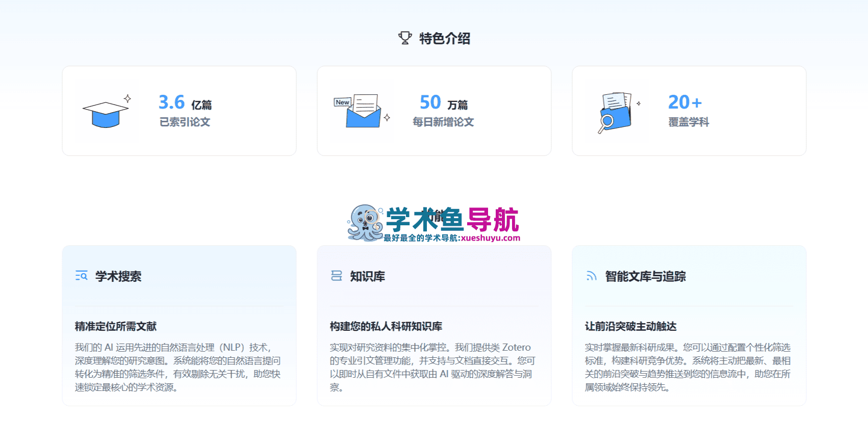
Task: Click the 知识库 database icon
Action: pyautogui.click(x=337, y=276)
